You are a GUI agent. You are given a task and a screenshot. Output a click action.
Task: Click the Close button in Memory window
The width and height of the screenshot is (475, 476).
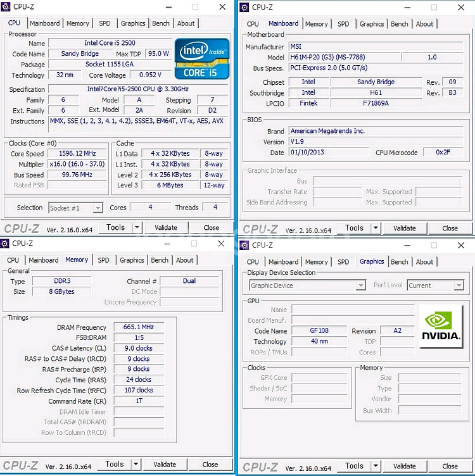210,464
